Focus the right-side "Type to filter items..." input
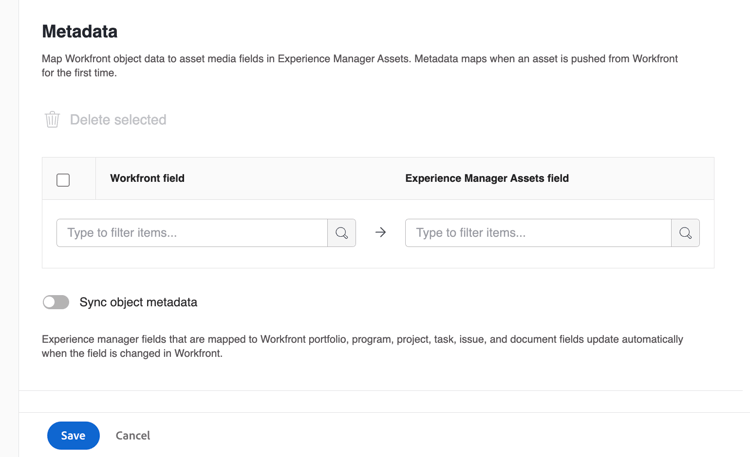750x457 pixels. click(x=538, y=233)
